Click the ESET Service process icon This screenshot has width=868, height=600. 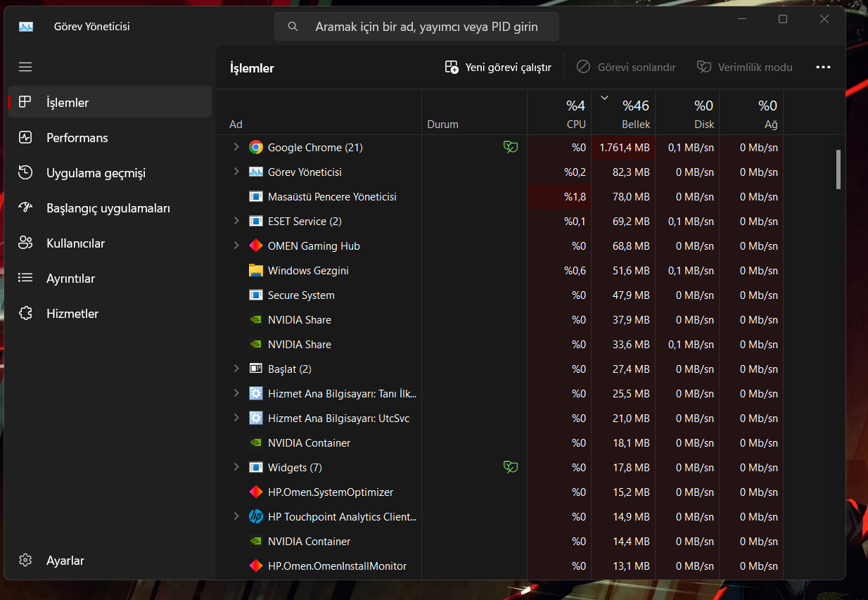pos(256,222)
